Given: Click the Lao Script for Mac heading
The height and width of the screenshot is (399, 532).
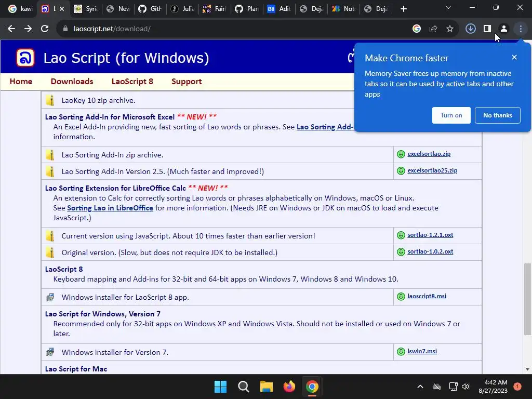Looking at the screenshot, I should tap(76, 369).
